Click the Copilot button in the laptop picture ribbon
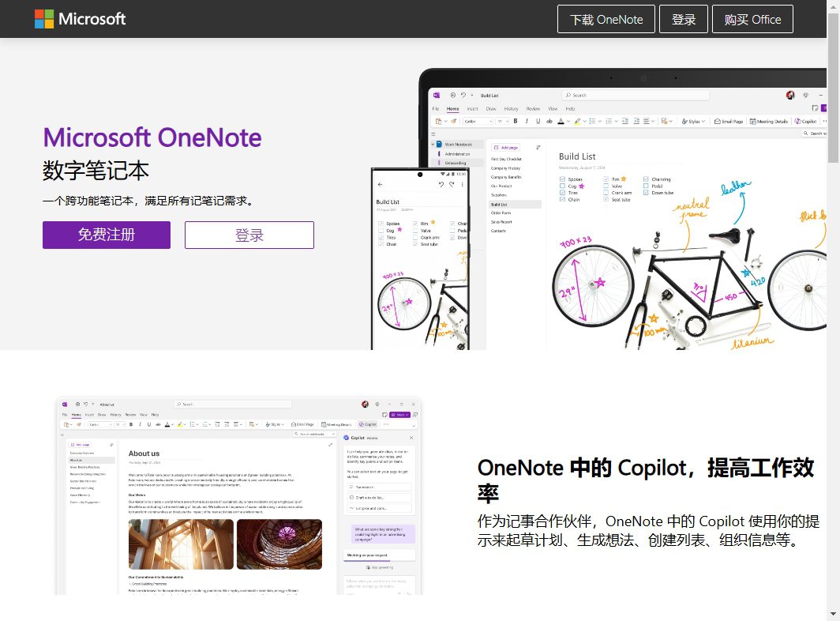The width and height of the screenshot is (840, 621). point(806,121)
